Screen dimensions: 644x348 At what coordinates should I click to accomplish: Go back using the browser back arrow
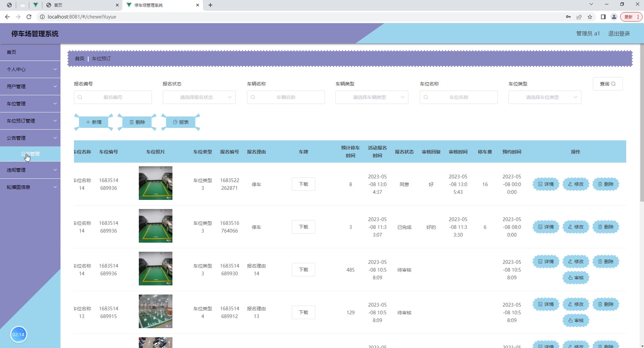(7, 17)
